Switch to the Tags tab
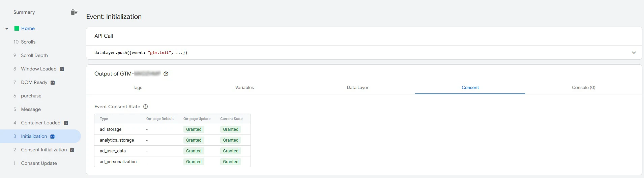 (137, 87)
